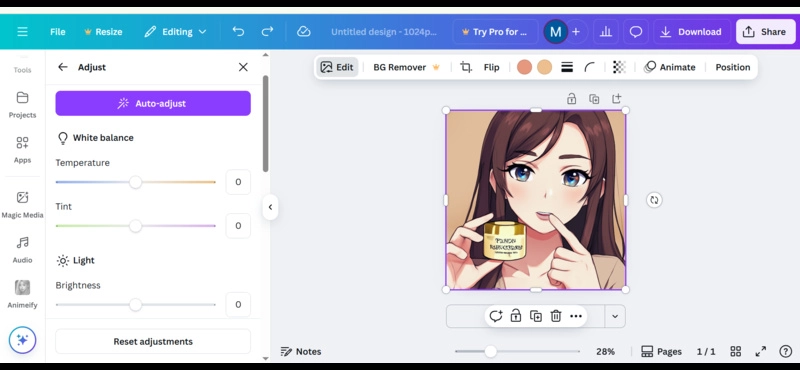Click the Share button

click(765, 32)
